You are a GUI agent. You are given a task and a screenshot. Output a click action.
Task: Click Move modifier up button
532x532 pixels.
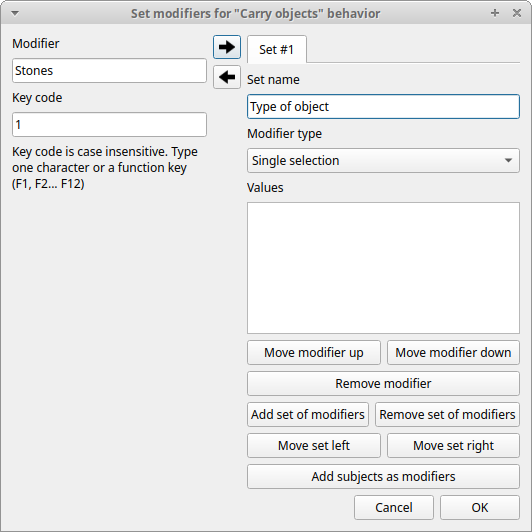(x=314, y=353)
